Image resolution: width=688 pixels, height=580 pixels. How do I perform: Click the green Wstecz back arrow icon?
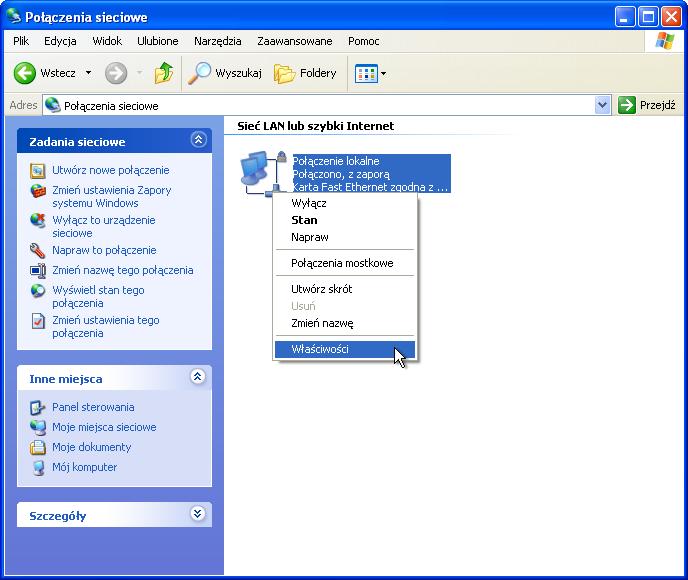pyautogui.click(x=25, y=73)
